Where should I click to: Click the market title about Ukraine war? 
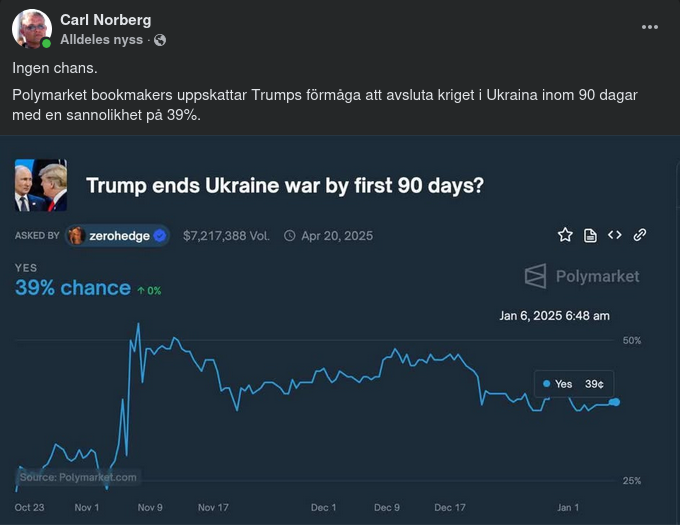tap(285, 185)
